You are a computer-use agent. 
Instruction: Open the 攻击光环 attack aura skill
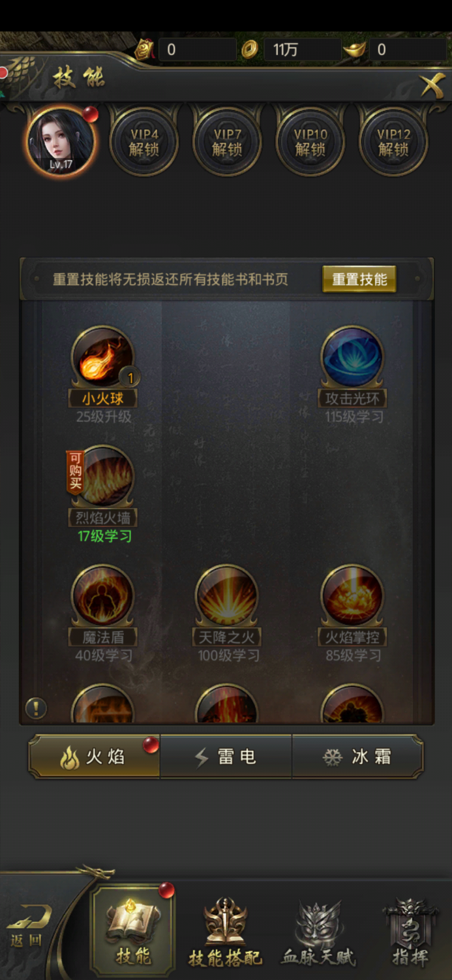pos(353,357)
